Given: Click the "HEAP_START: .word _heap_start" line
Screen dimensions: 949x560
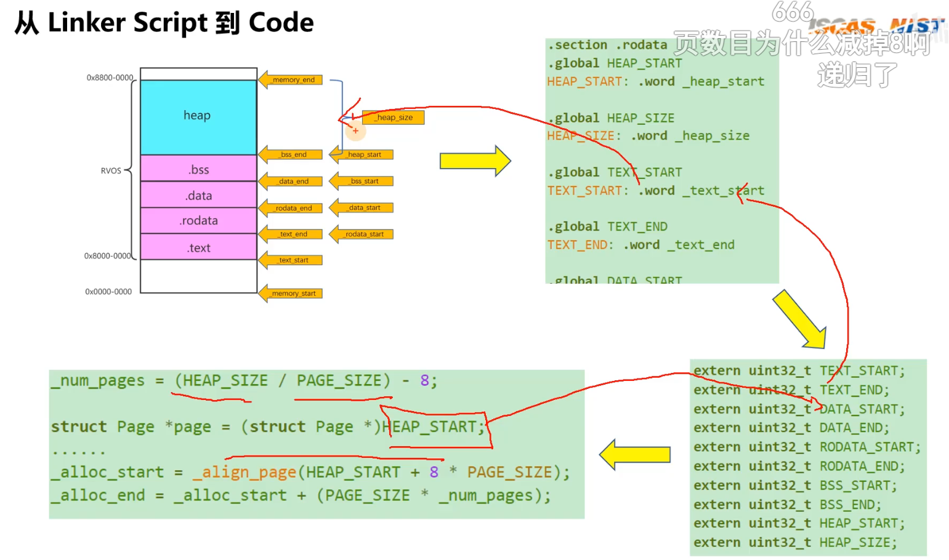Looking at the screenshot, I should pyautogui.click(x=656, y=81).
